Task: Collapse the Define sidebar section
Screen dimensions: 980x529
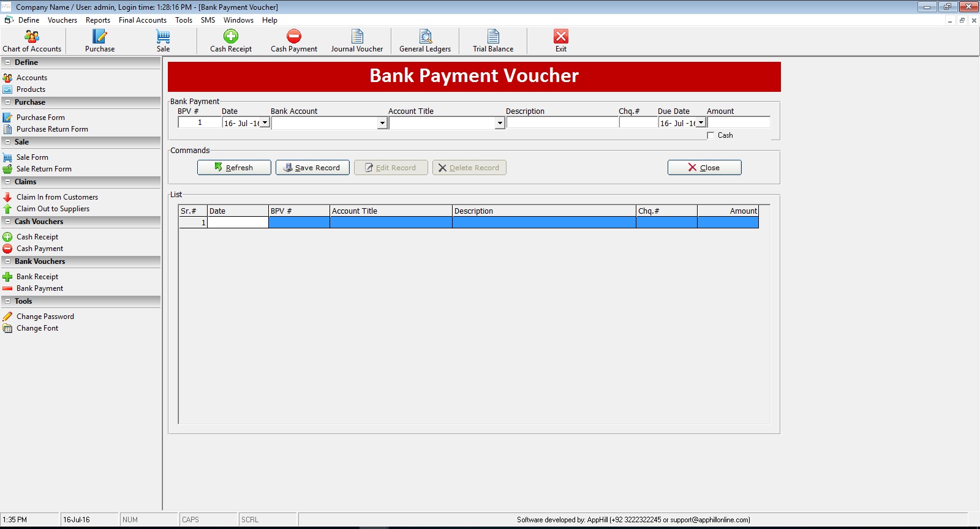Action: (x=7, y=62)
